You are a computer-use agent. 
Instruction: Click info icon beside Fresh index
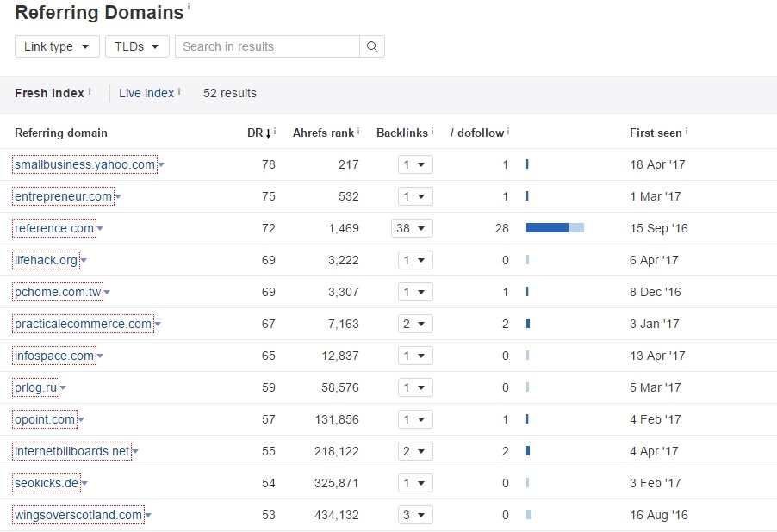coord(90,91)
